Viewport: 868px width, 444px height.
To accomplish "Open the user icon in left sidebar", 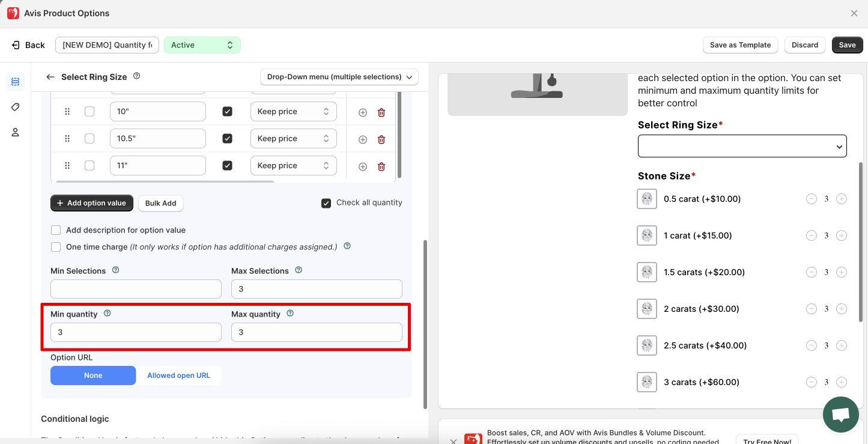I will pos(16,132).
